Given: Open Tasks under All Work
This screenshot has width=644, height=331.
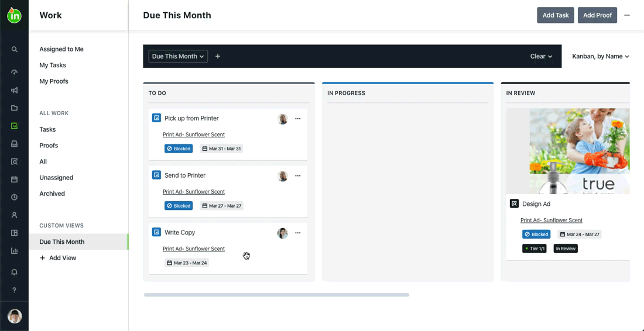Looking at the screenshot, I should tap(47, 129).
